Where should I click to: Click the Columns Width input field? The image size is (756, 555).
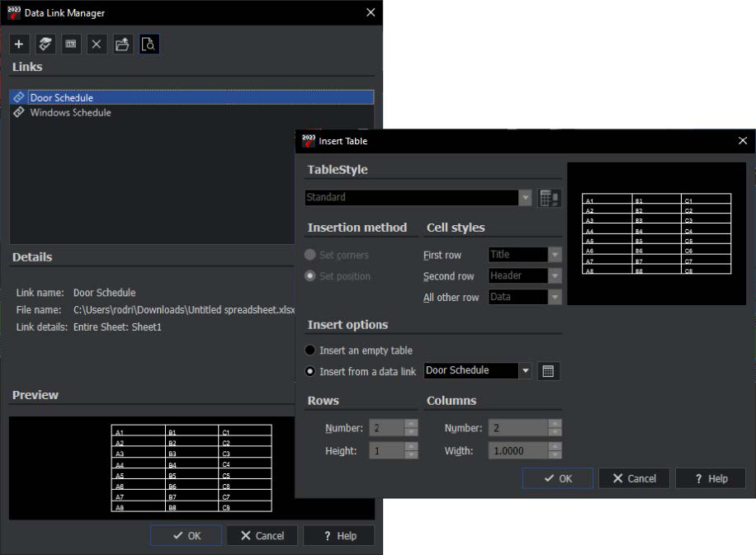tap(519, 451)
